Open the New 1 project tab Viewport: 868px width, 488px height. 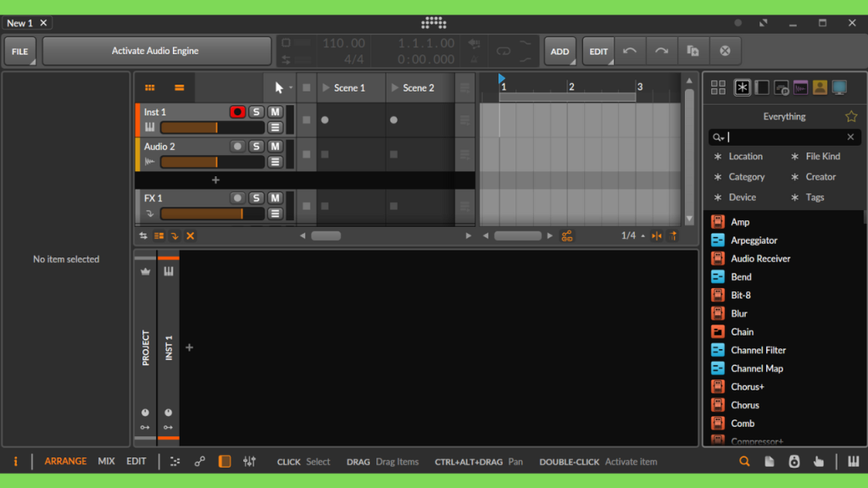click(20, 23)
